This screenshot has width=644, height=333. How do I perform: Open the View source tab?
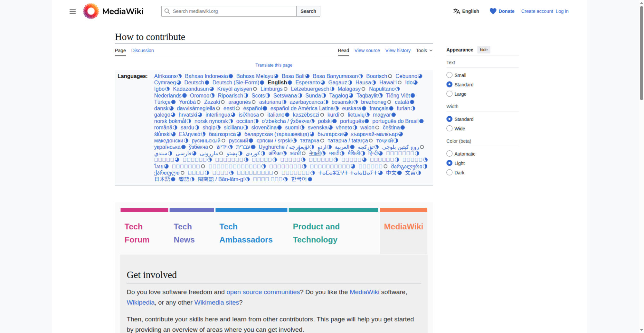(367, 51)
